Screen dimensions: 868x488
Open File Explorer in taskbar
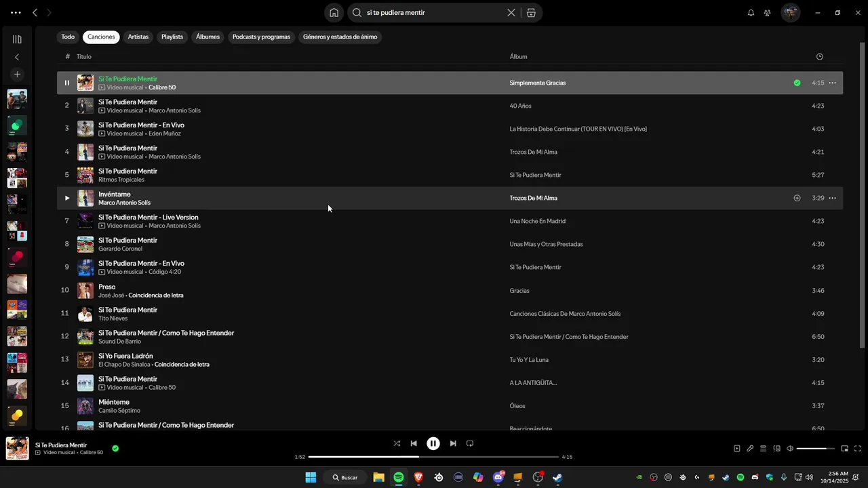378,477
